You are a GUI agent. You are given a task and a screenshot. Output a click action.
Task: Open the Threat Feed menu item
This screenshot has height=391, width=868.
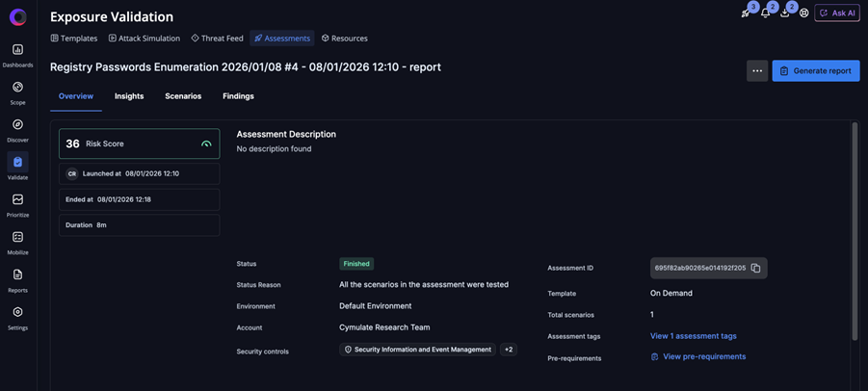coord(217,39)
